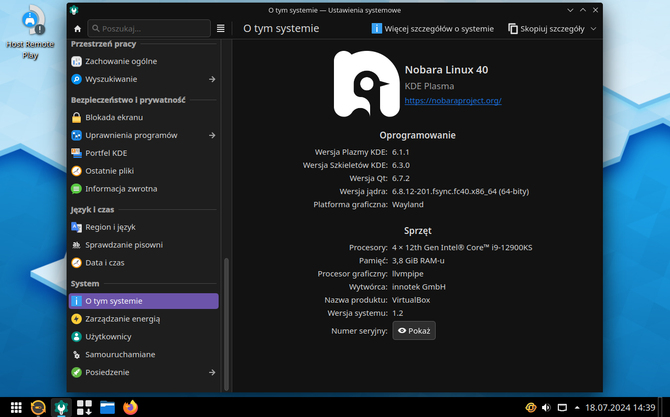
Task: Click the System Settings taskbar icon
Action: coord(61,408)
